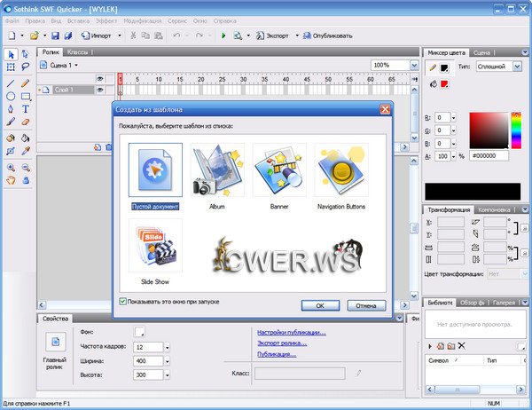
Task: Select the Eraser tool
Action: 26,123
